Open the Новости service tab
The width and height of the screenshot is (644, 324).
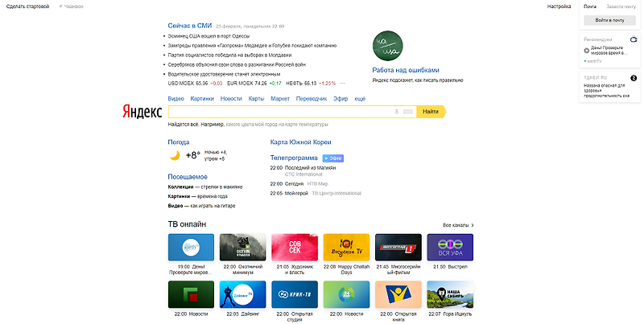click(231, 99)
